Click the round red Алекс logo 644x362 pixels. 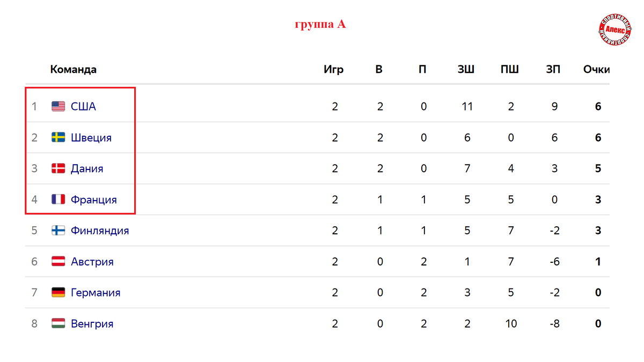(x=615, y=29)
